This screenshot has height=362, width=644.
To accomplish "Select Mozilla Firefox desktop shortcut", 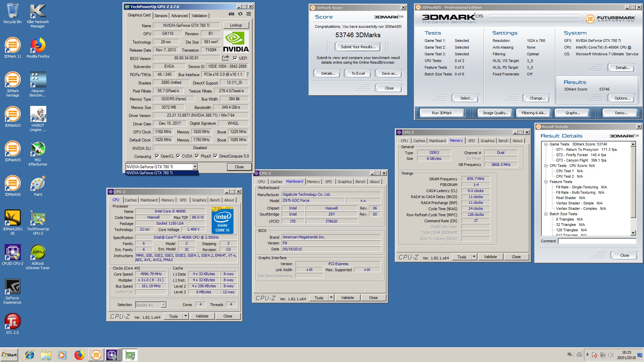I will 38,48.
